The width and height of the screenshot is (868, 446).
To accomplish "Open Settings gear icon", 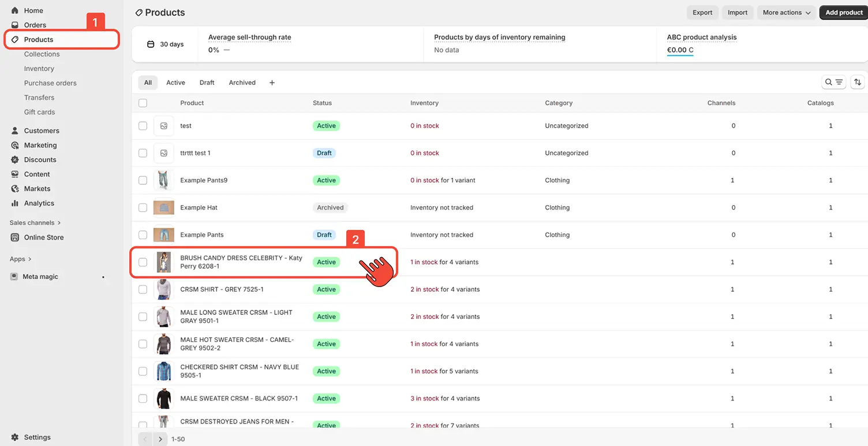I will (x=15, y=437).
